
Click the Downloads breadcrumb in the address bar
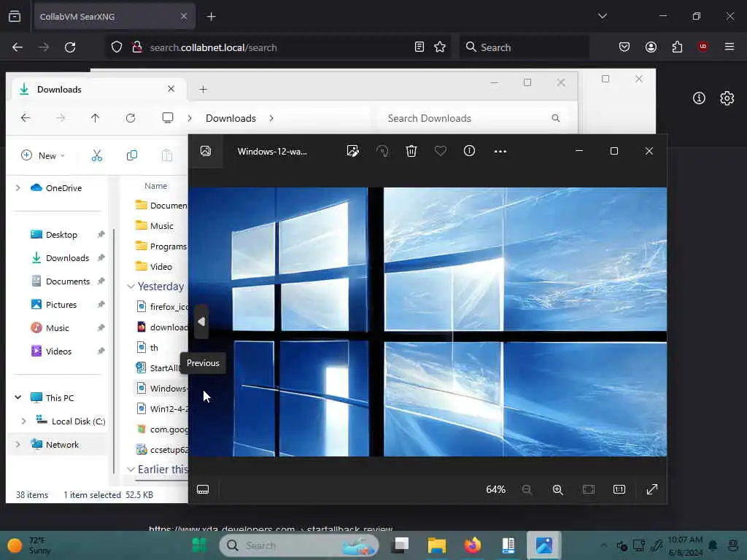click(x=231, y=118)
